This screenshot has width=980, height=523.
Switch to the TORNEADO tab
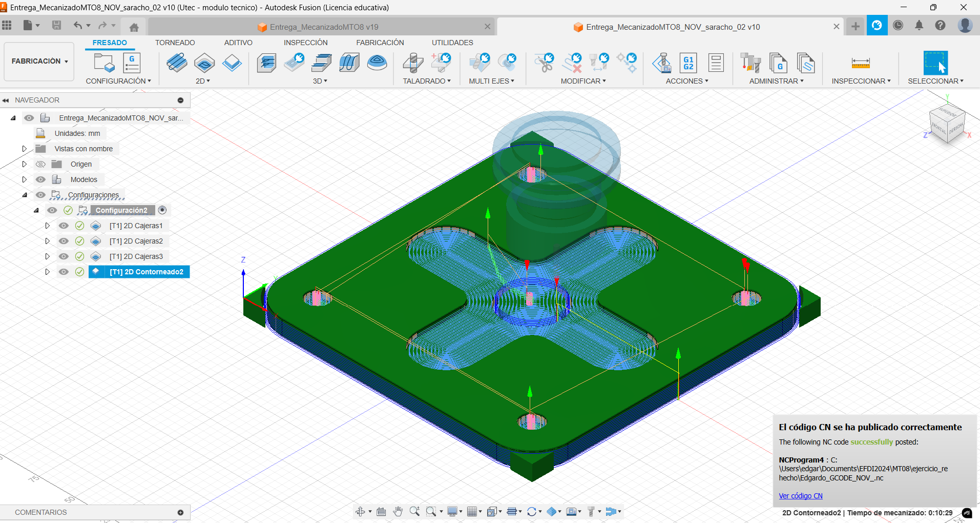click(175, 43)
